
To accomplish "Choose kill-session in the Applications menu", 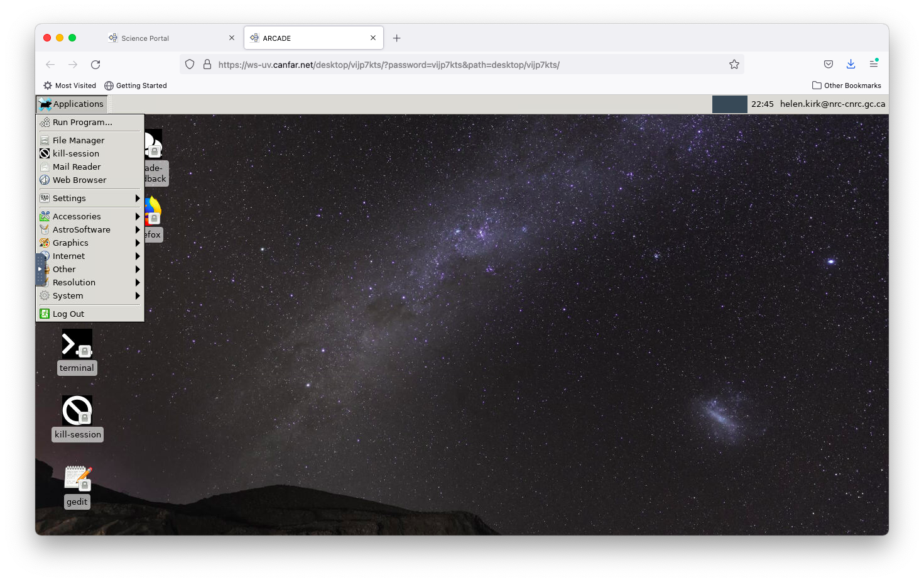I will 89,153.
